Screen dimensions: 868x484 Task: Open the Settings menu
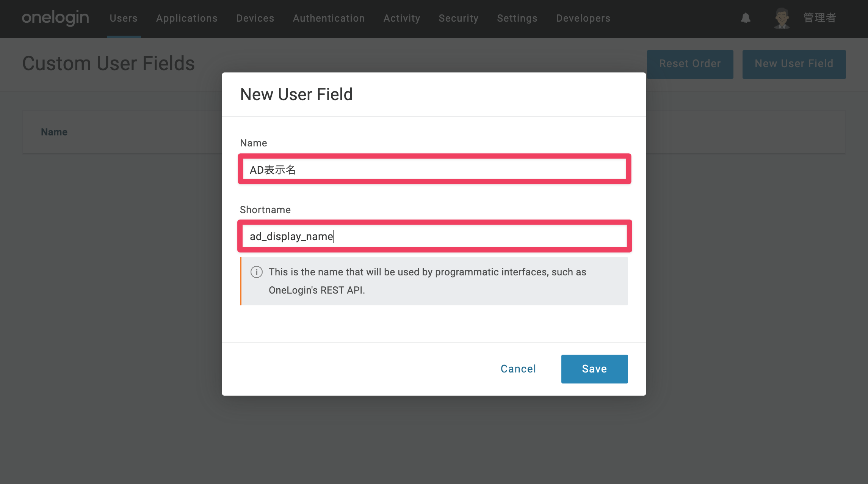pos(517,18)
